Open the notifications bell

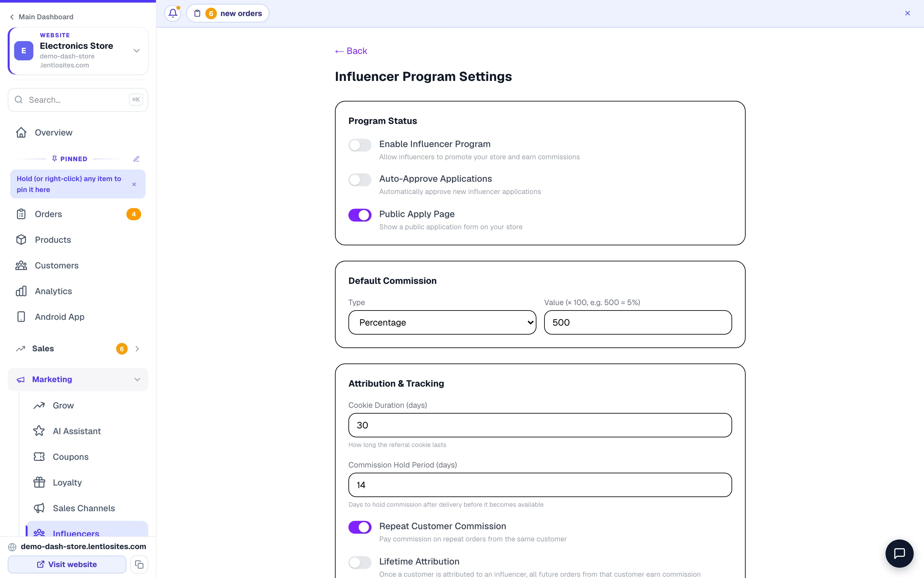pos(173,13)
